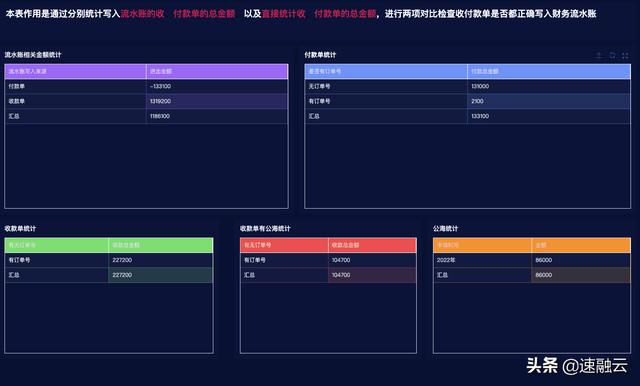Click blue 付款总金额 column header
Viewport: 640px width, 386px height.
coord(549,71)
